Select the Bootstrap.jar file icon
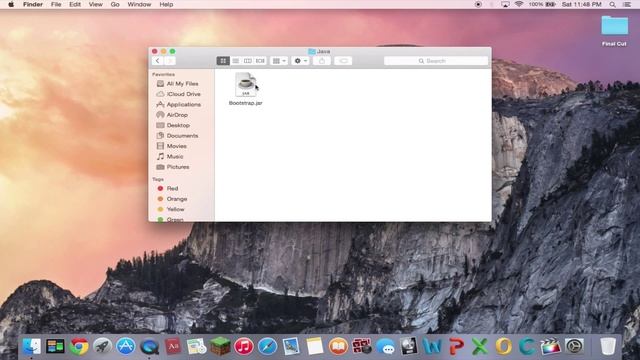640x360 pixels. (x=245, y=84)
